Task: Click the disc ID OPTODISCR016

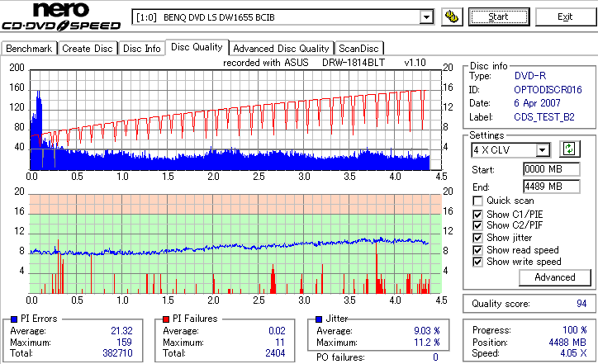Action: (548, 90)
